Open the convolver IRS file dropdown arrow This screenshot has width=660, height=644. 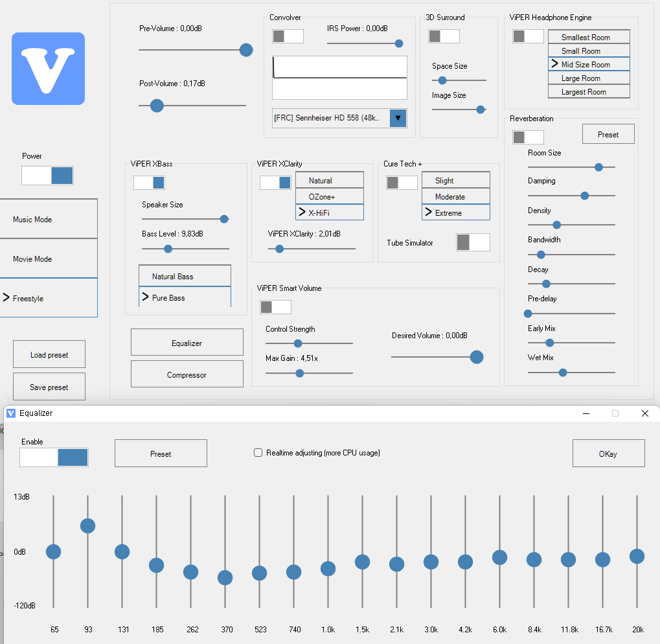click(x=398, y=119)
